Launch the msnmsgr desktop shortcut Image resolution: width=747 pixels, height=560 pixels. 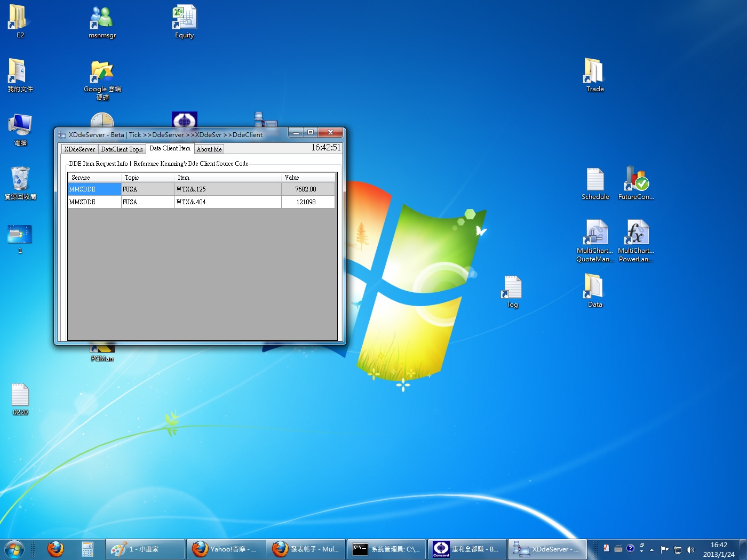click(x=102, y=21)
